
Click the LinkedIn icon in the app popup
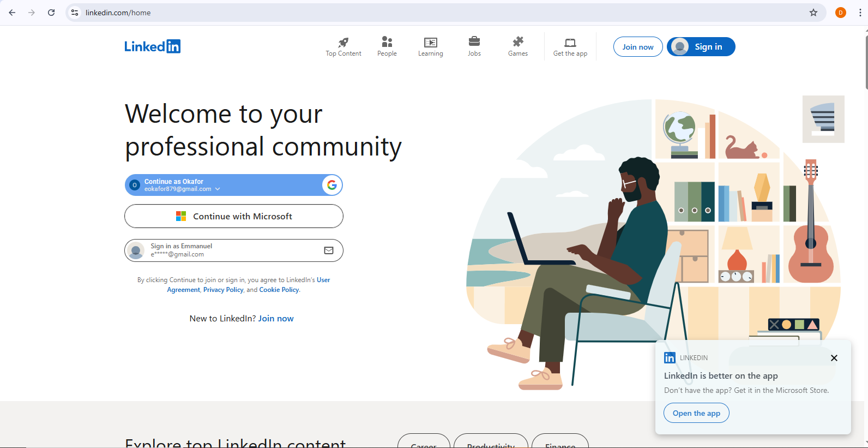tap(670, 358)
